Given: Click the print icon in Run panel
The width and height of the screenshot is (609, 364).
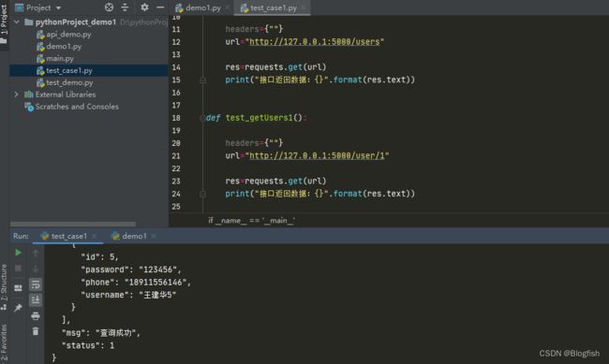Looking at the screenshot, I should click(36, 316).
